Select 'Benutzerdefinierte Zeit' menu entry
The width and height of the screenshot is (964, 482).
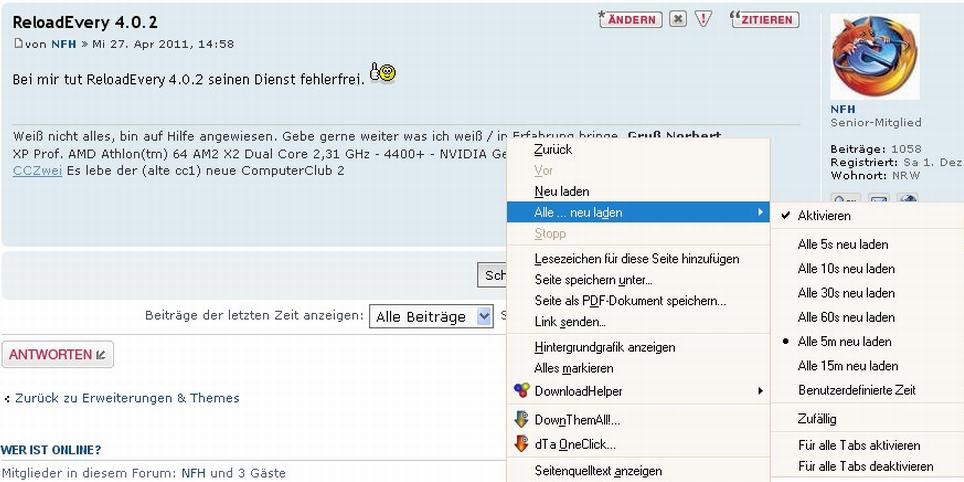click(x=856, y=390)
